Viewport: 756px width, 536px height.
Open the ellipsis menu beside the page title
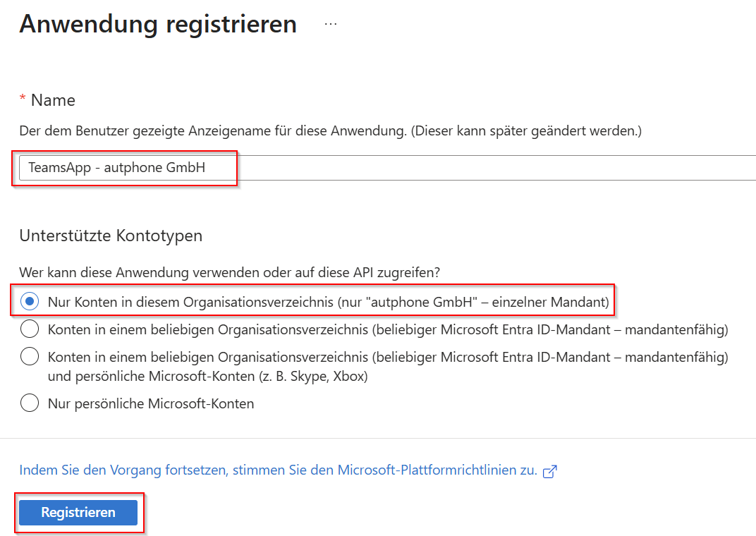(x=330, y=23)
